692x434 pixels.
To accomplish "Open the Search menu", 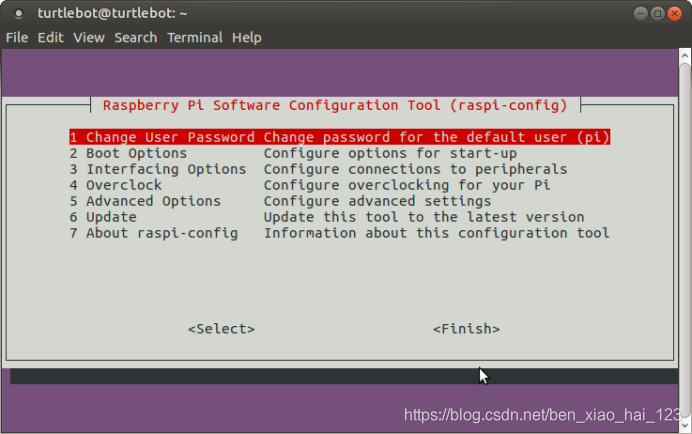I will 135,38.
